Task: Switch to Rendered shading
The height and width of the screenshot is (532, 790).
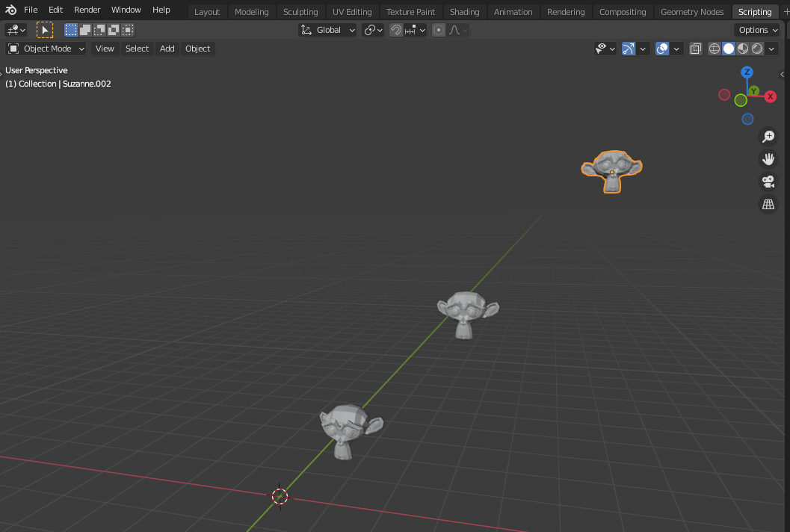Action: click(757, 49)
